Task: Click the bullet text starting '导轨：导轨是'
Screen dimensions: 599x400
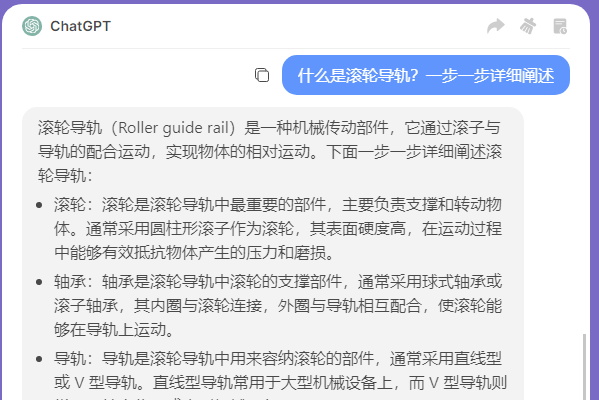Action: pos(280,374)
